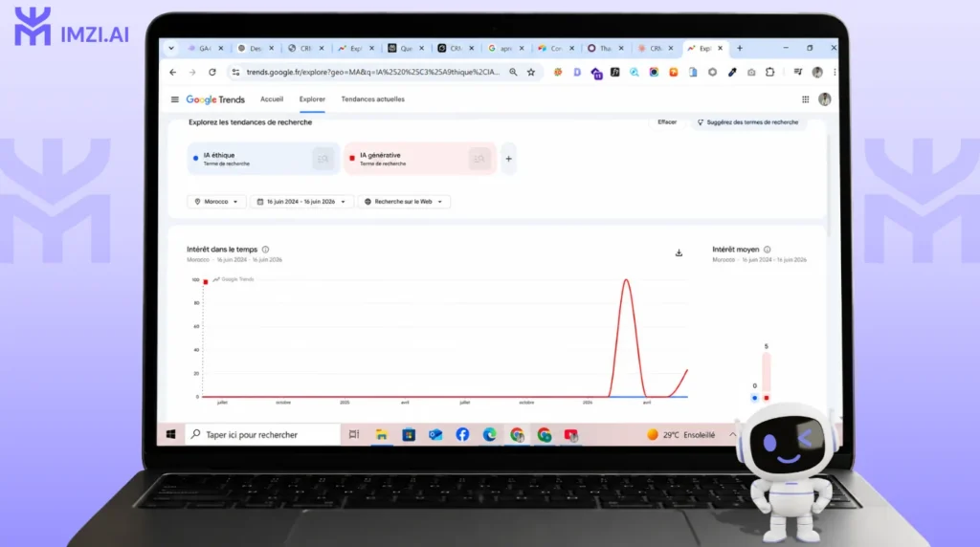Select the Explorer tab in Trends
980x547 pixels.
(x=312, y=99)
